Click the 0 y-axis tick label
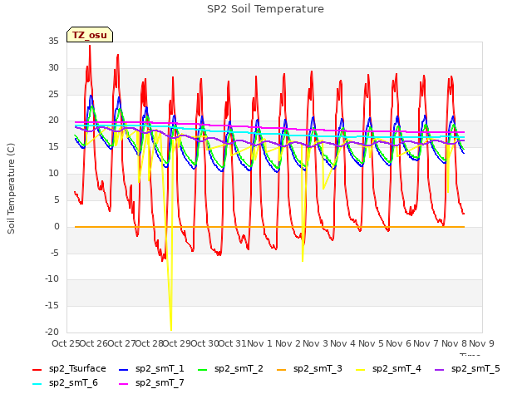Viewport: 532px width, 399px height. coord(57,227)
